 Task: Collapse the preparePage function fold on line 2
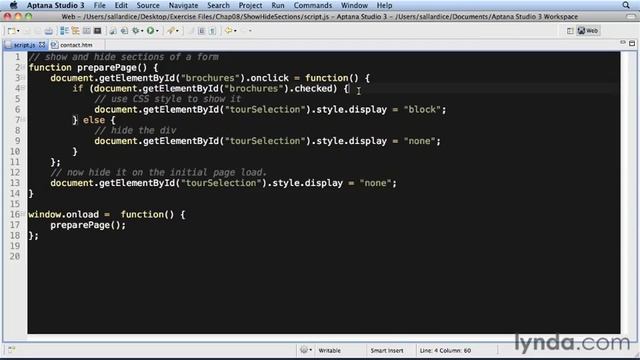click(x=23, y=67)
